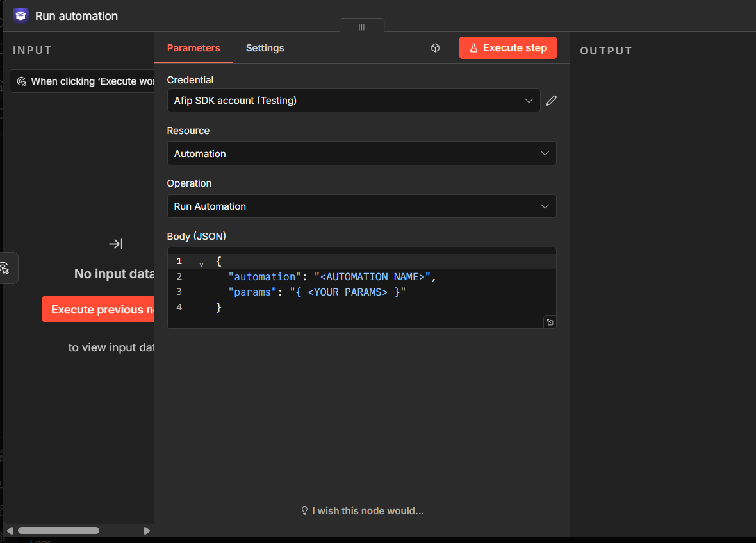
Task: Switch to the Parameters tab
Action: [193, 47]
